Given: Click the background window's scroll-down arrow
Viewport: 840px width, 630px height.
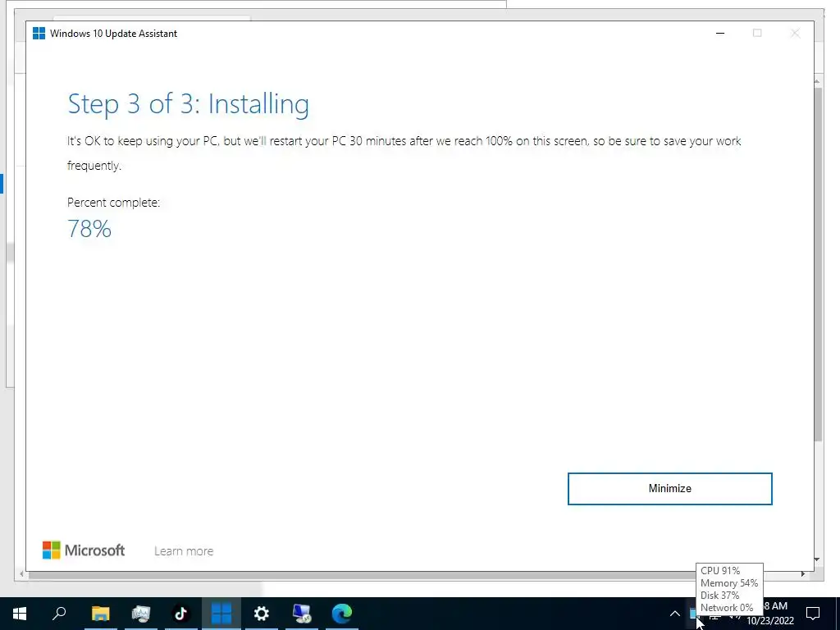Looking at the screenshot, I should coord(817,559).
